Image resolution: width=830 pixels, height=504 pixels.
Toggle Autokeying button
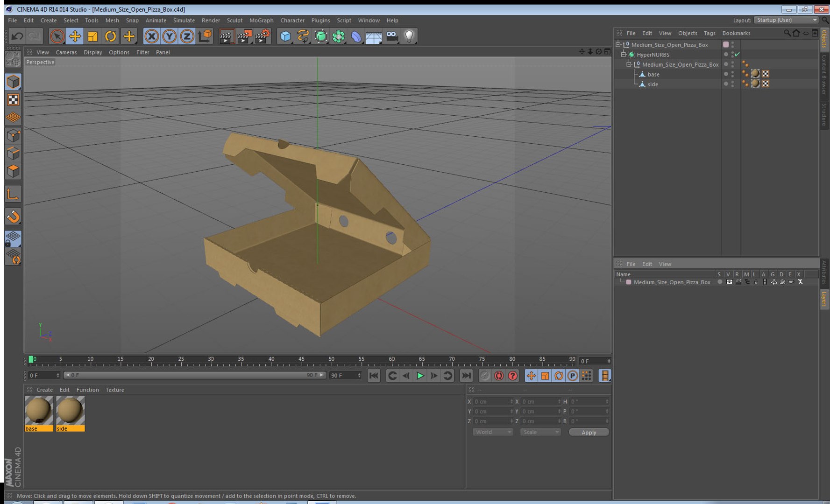499,376
